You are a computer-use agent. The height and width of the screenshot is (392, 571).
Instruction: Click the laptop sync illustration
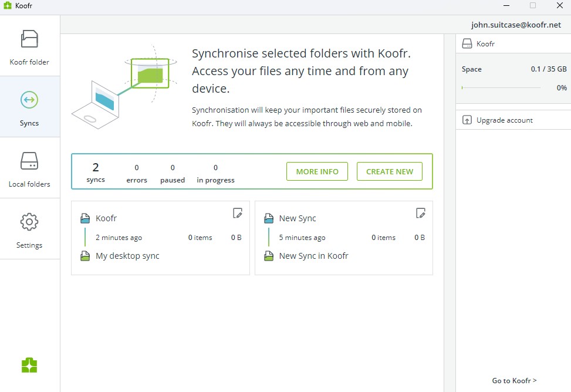[x=124, y=87]
